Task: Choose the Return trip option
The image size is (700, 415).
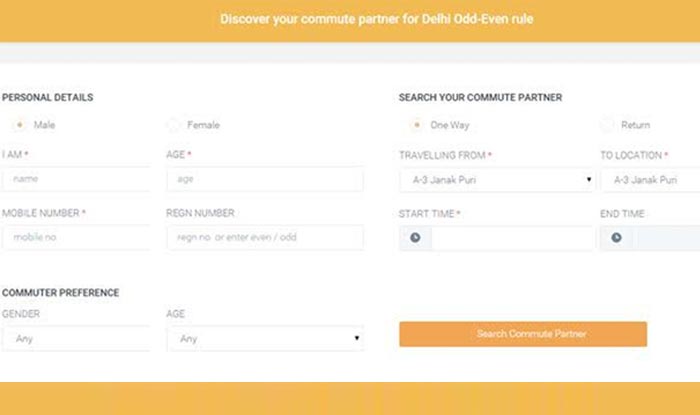Action: click(607, 125)
